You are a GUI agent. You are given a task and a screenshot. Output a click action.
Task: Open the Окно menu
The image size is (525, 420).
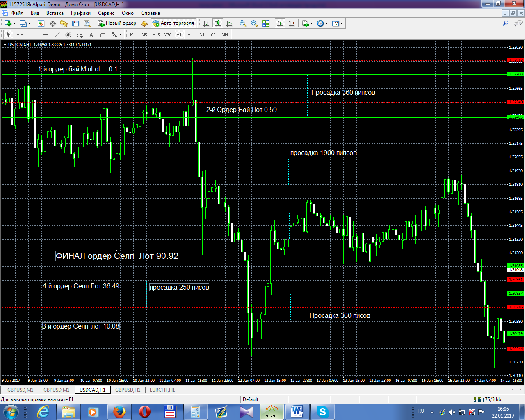click(x=128, y=13)
